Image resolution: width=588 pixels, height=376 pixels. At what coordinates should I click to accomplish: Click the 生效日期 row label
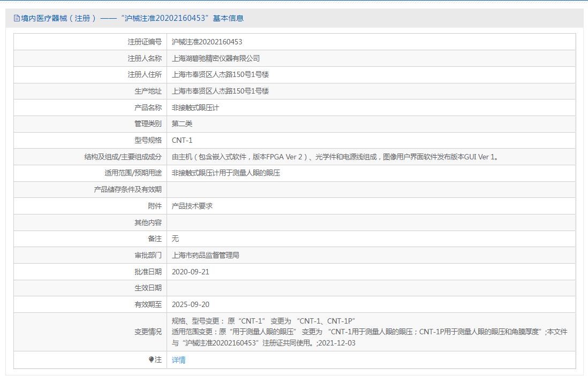[148, 288]
